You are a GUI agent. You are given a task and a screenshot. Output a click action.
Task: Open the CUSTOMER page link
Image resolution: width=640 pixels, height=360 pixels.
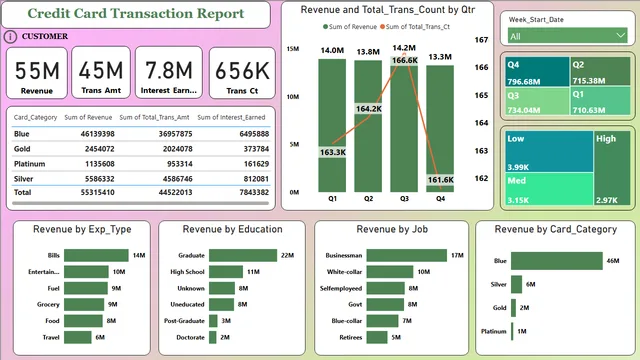point(45,36)
